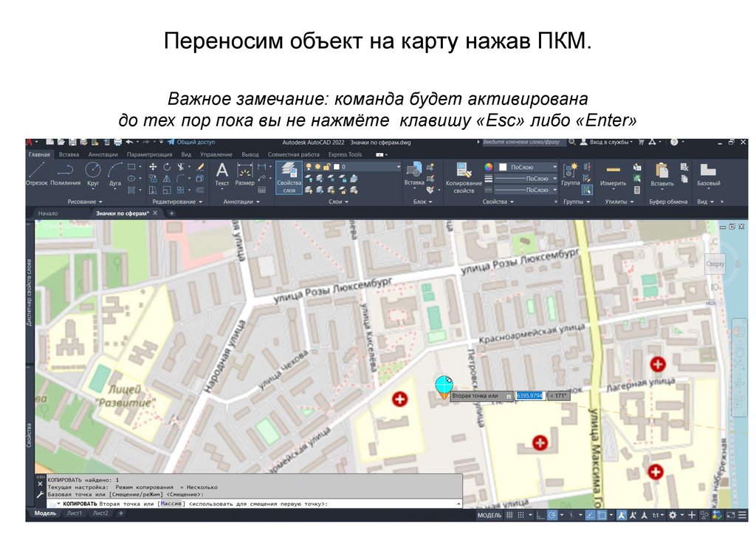The height and width of the screenshot is (534, 756).
Task: Switch to the Вставка ribbon tab
Action: point(69,154)
